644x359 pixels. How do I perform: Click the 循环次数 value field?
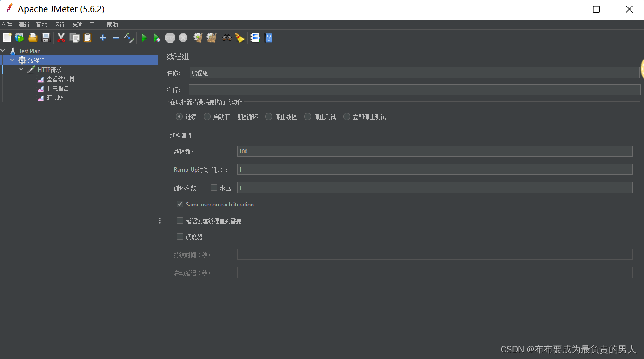pos(435,187)
